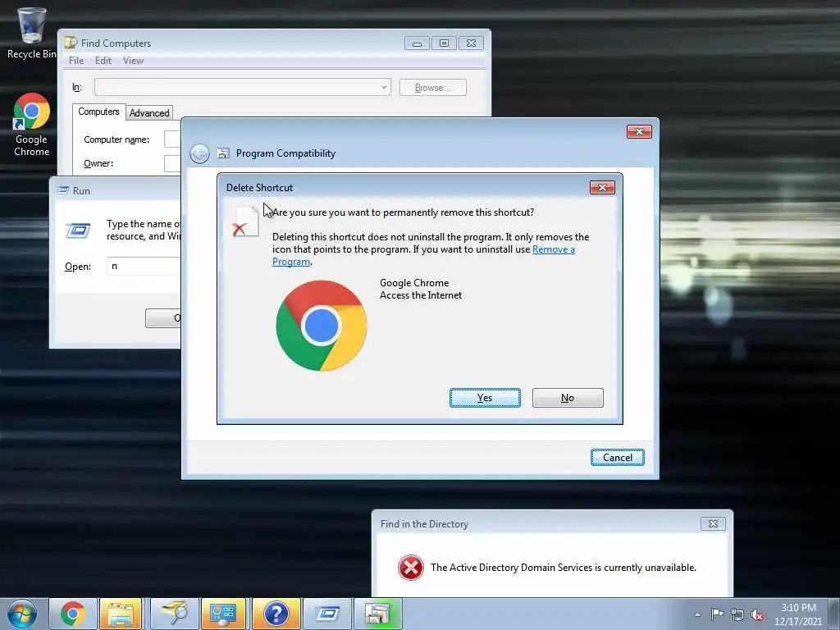Open the View menu in Find Computers
Image resolution: width=840 pixels, height=630 pixels.
click(x=133, y=61)
